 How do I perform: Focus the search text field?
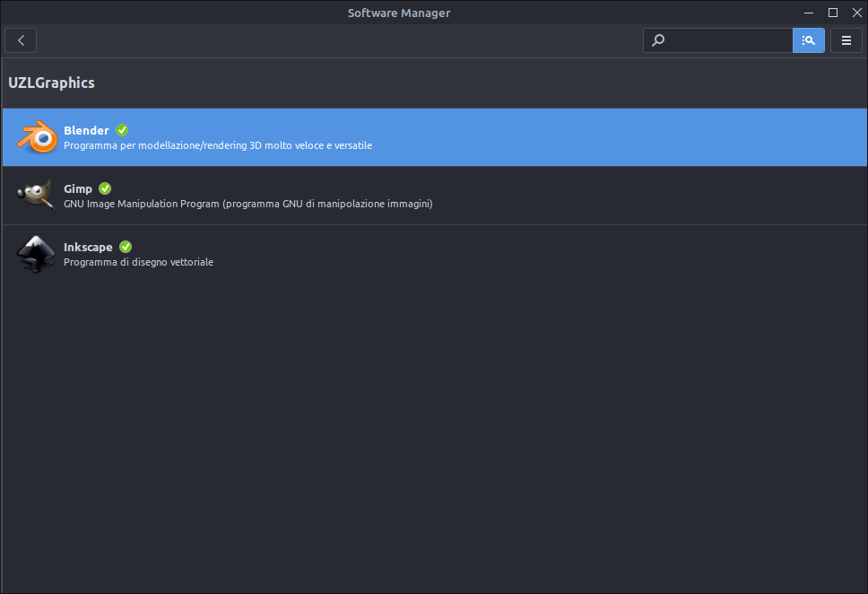click(x=728, y=40)
